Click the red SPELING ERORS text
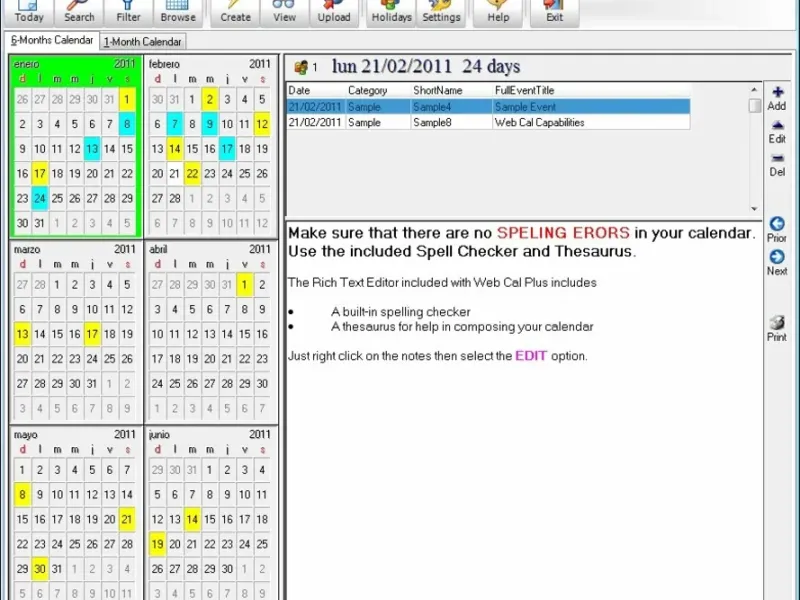The image size is (800, 600). point(563,233)
